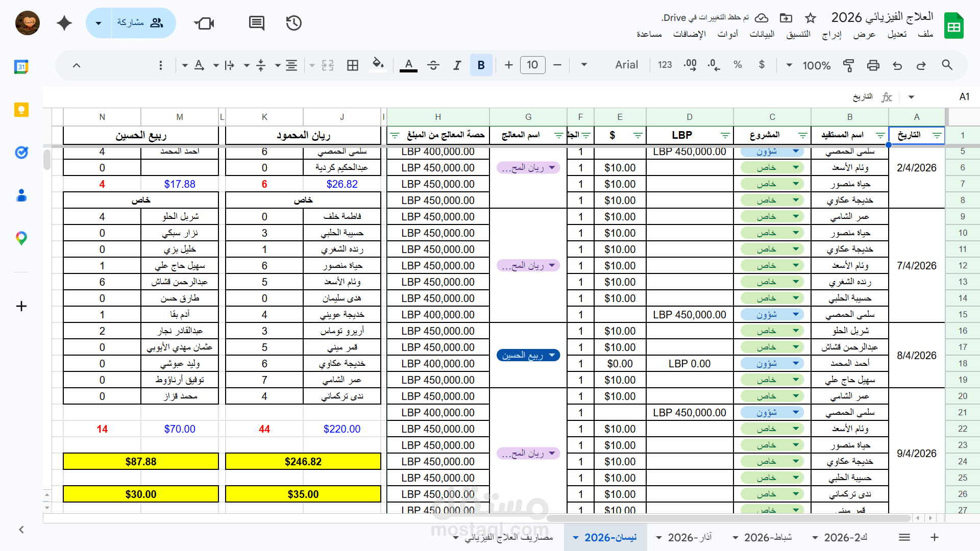This screenshot has width=980, height=551.
Task: Open the Gemini sparkle assistant
Action: tap(64, 23)
